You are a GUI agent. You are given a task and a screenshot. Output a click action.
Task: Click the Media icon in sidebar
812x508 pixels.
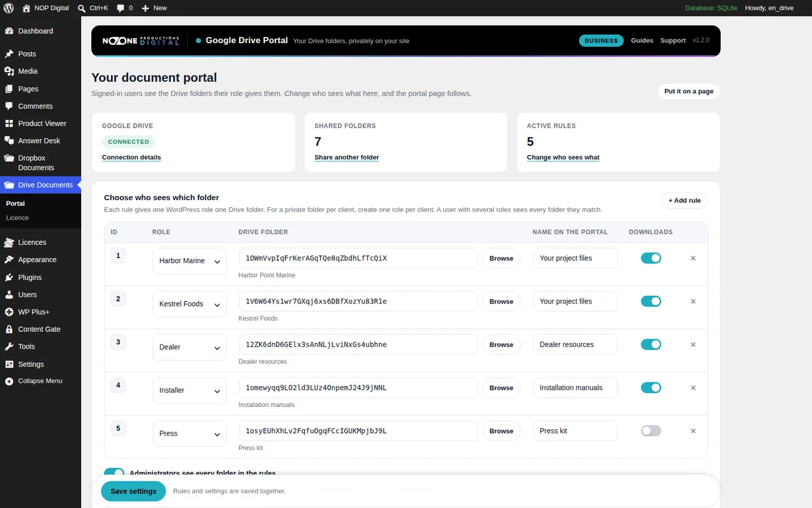coord(9,71)
